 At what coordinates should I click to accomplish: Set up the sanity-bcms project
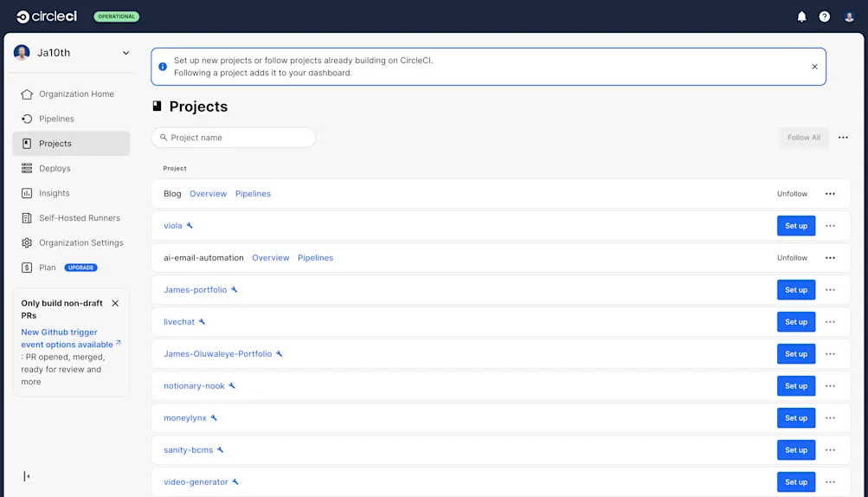(x=796, y=450)
